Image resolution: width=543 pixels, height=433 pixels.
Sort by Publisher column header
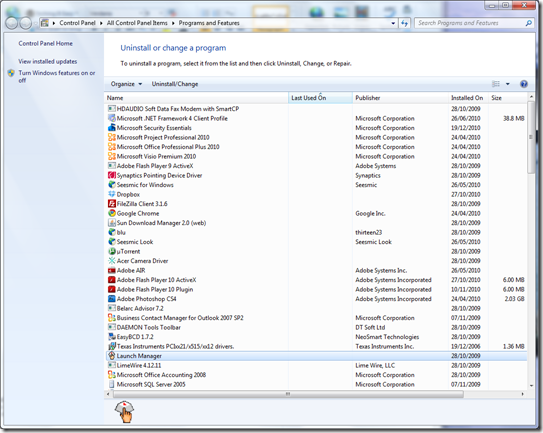400,98
